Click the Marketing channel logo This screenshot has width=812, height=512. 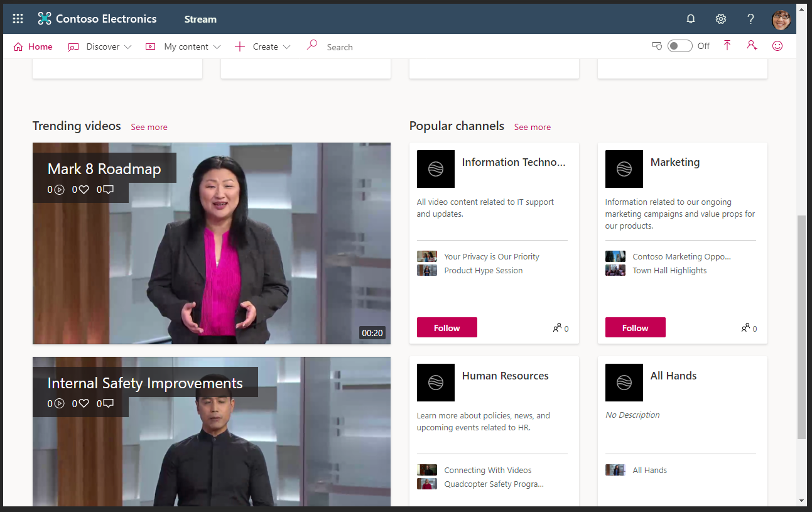point(624,169)
